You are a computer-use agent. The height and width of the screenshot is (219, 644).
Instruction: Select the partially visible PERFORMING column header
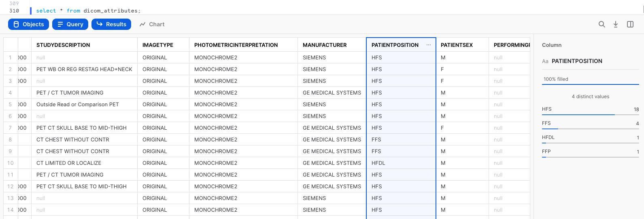click(x=510, y=45)
